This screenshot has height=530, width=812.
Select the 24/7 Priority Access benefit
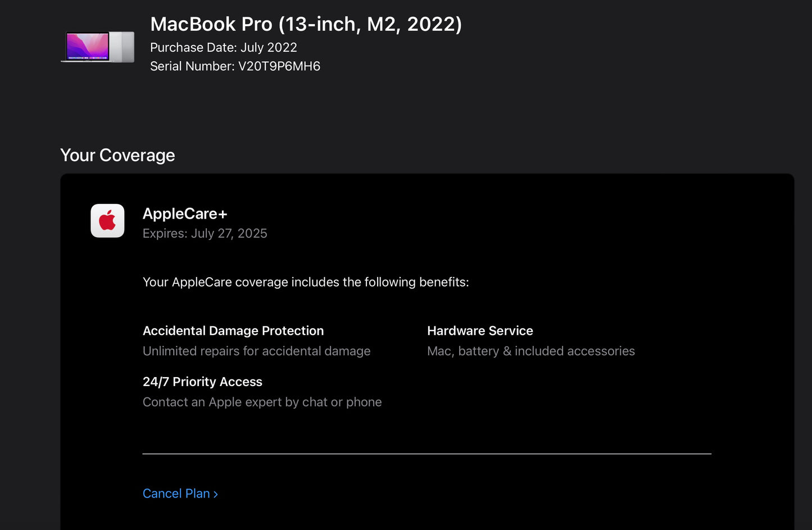click(202, 381)
